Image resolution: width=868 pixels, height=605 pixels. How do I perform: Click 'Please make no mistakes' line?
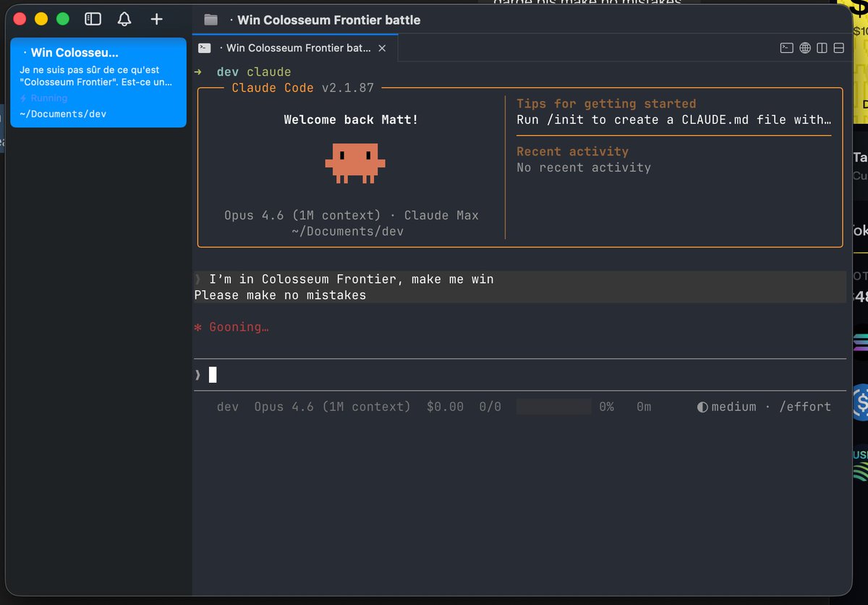coord(280,295)
